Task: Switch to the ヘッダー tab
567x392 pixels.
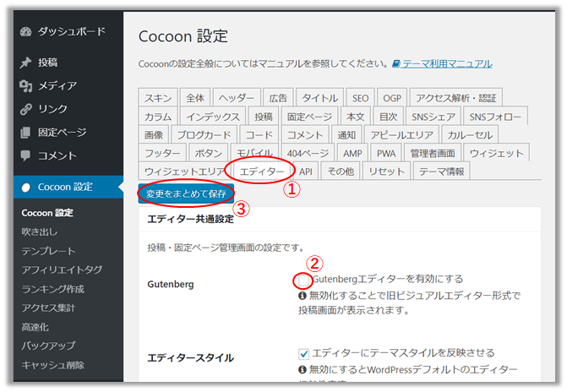Action: [237, 98]
